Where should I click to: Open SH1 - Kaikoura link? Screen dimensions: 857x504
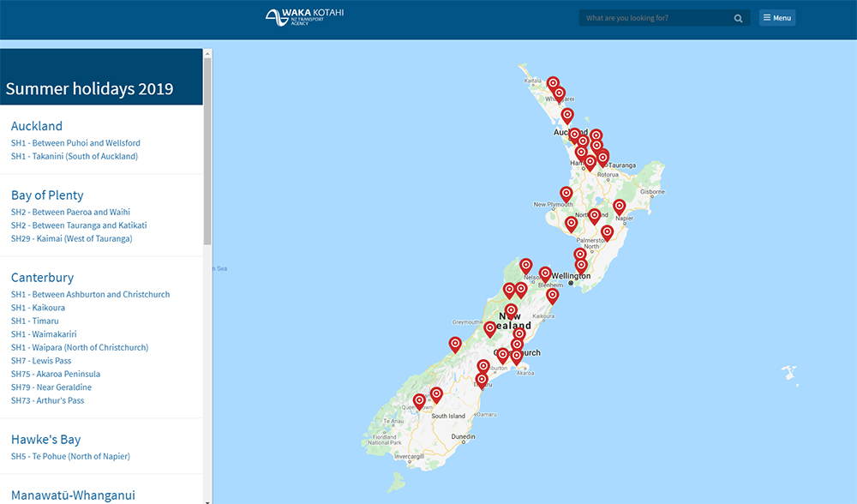(38, 307)
